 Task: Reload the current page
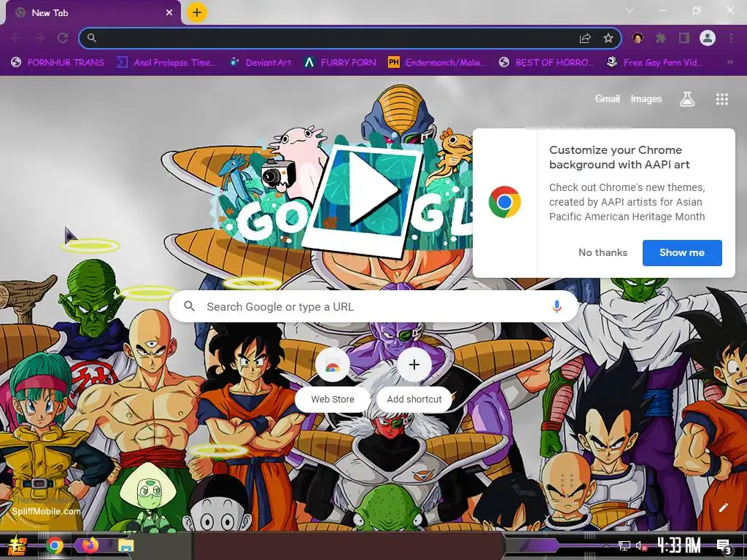tap(63, 38)
